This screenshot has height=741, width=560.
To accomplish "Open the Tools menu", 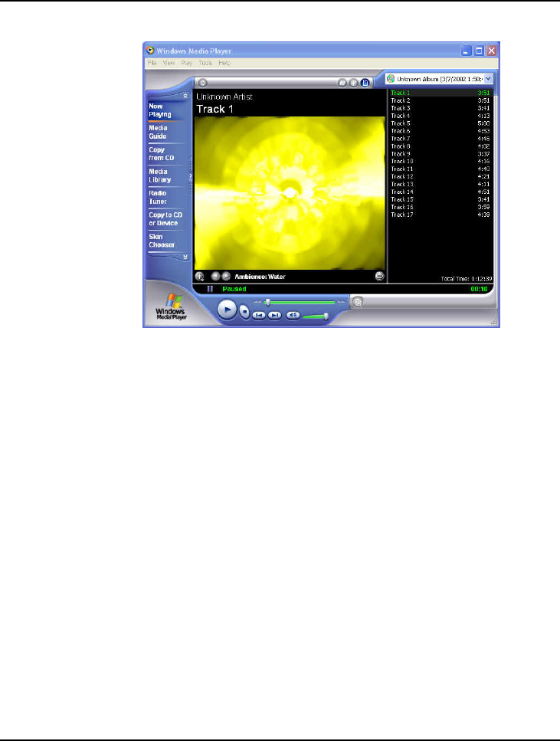I will pos(205,63).
